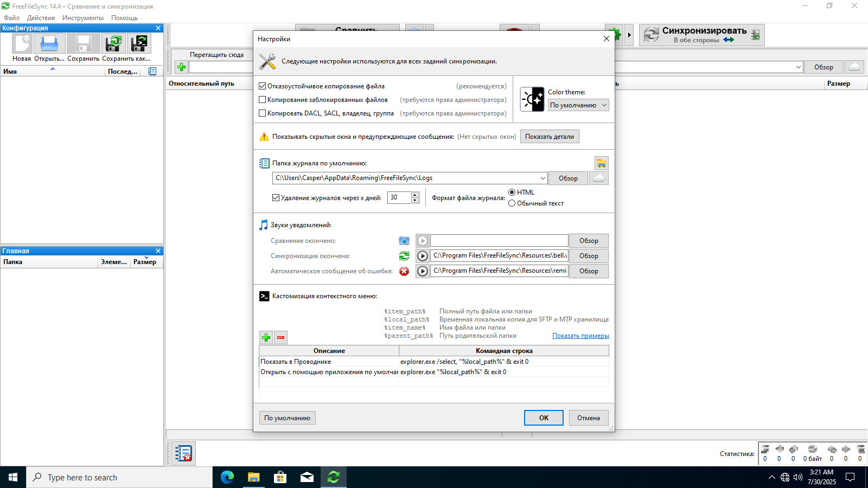868x488 pixels.
Task: Click Отмена button
Action: pos(589,418)
